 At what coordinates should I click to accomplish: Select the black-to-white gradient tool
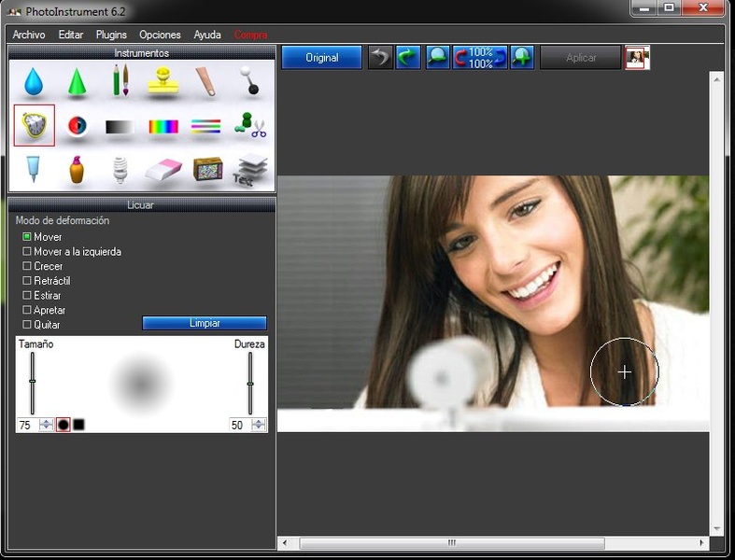120,127
